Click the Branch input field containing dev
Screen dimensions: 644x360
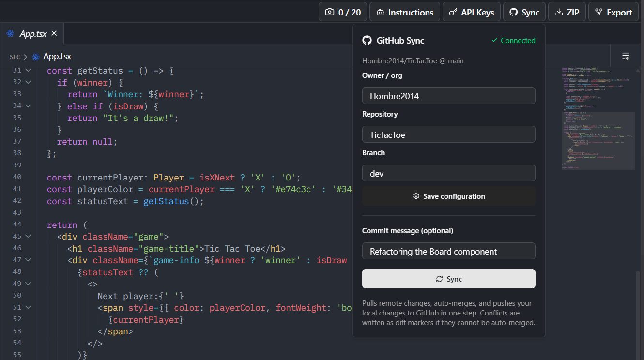[x=449, y=173]
